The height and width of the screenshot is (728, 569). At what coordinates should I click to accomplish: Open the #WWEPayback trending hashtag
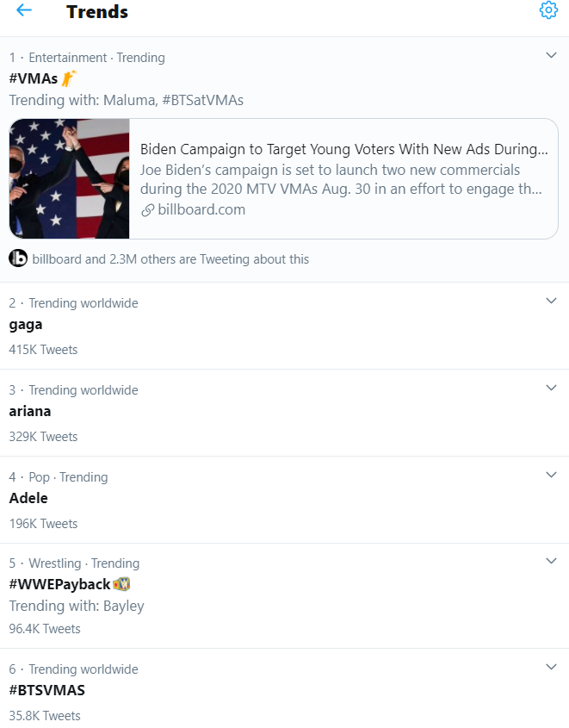click(x=59, y=584)
